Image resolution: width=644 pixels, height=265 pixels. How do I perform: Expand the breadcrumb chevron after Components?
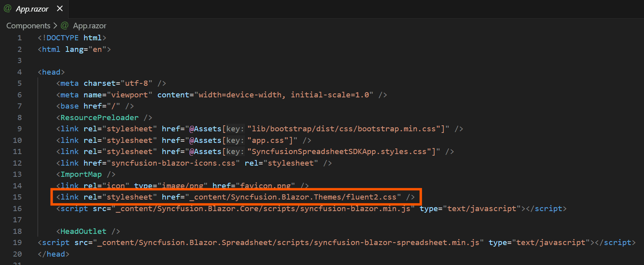55,26
